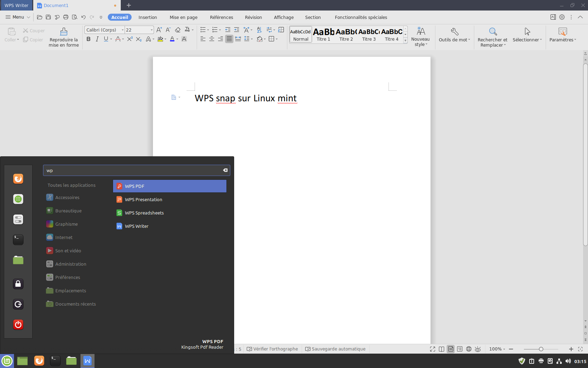This screenshot has height=368, width=588.
Task: Apply subscript formatting
Action: coord(139,39)
